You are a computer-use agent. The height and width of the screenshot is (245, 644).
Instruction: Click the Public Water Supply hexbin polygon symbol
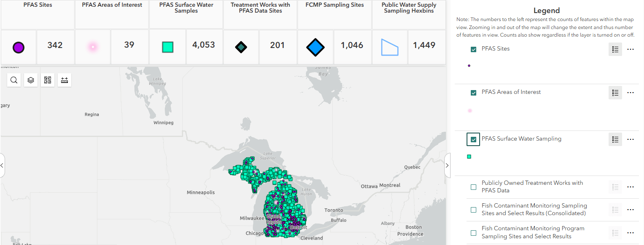390,47
